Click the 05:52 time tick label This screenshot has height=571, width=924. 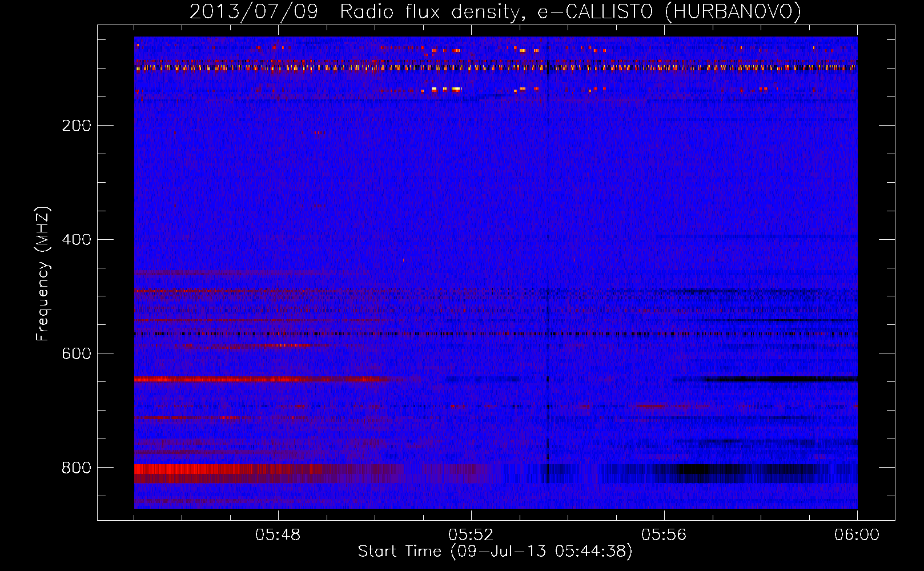[471, 535]
